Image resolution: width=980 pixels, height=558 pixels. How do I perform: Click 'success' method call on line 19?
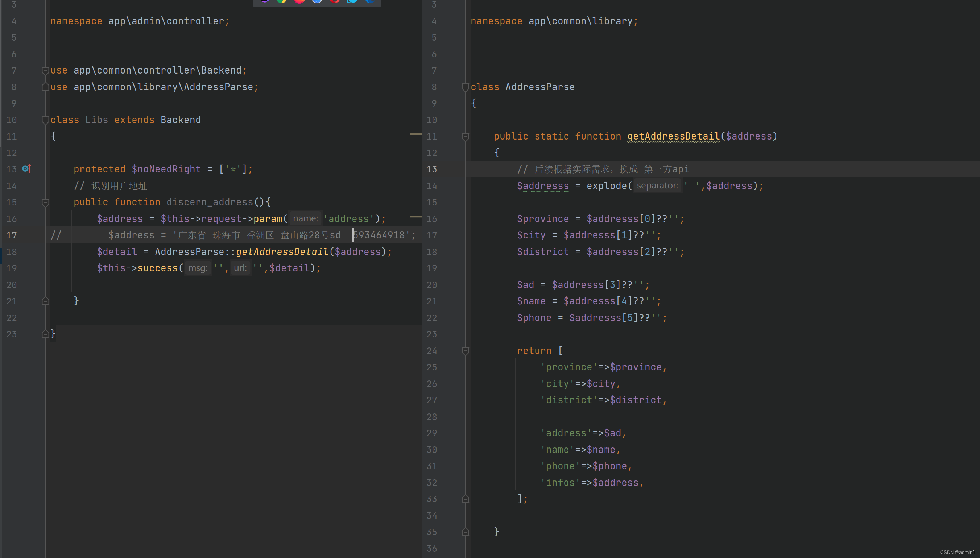coord(158,268)
